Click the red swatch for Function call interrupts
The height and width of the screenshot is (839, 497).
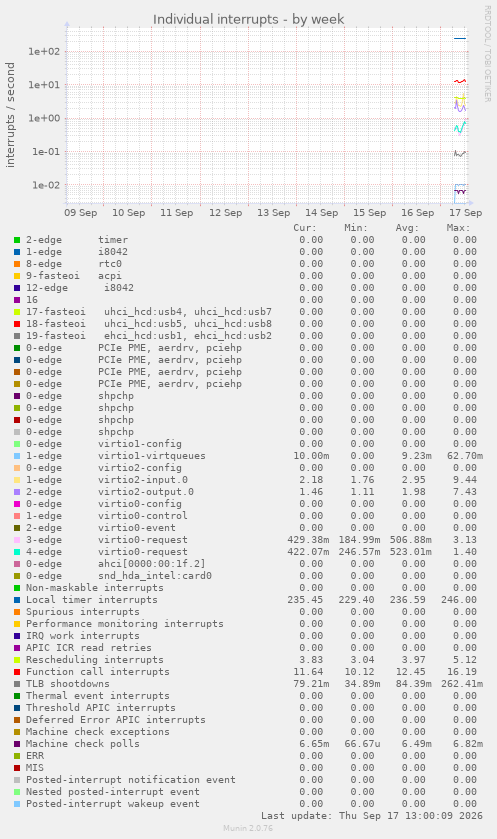tap(17, 672)
